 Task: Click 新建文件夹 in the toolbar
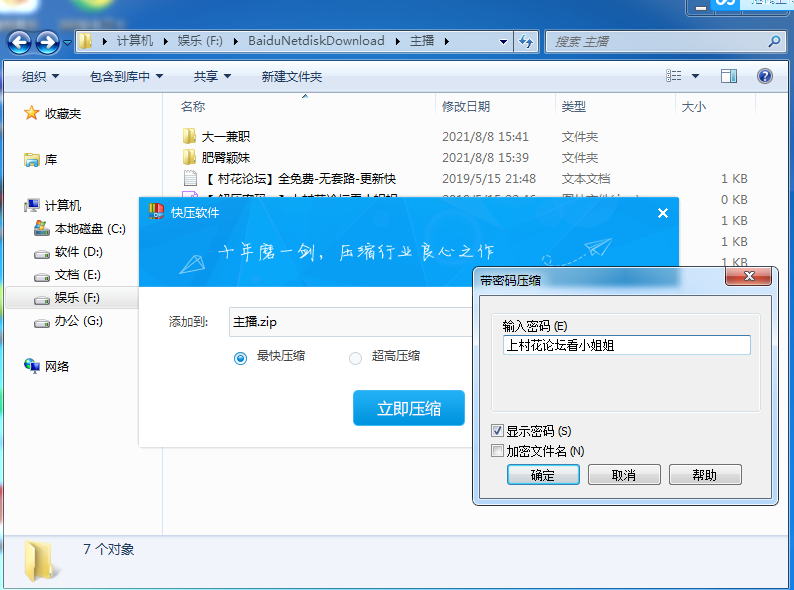[291, 76]
